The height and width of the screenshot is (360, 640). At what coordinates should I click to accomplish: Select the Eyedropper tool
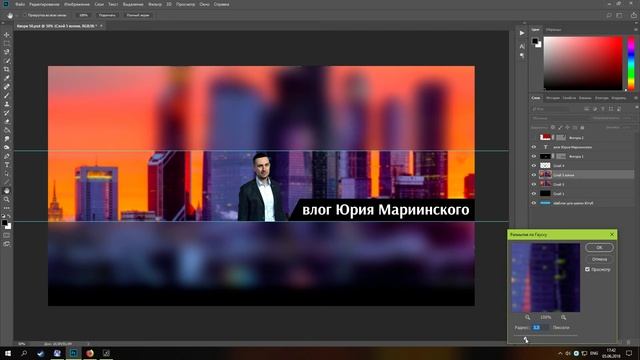pos(7,78)
